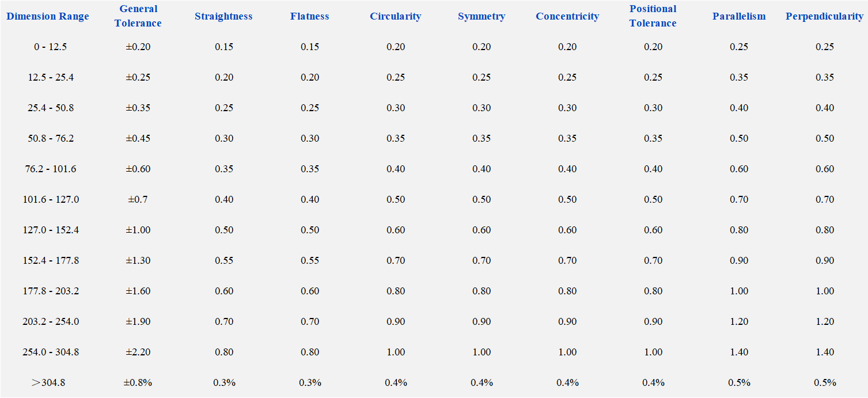Click the Symmetry column header
The image size is (868, 398).
click(482, 16)
